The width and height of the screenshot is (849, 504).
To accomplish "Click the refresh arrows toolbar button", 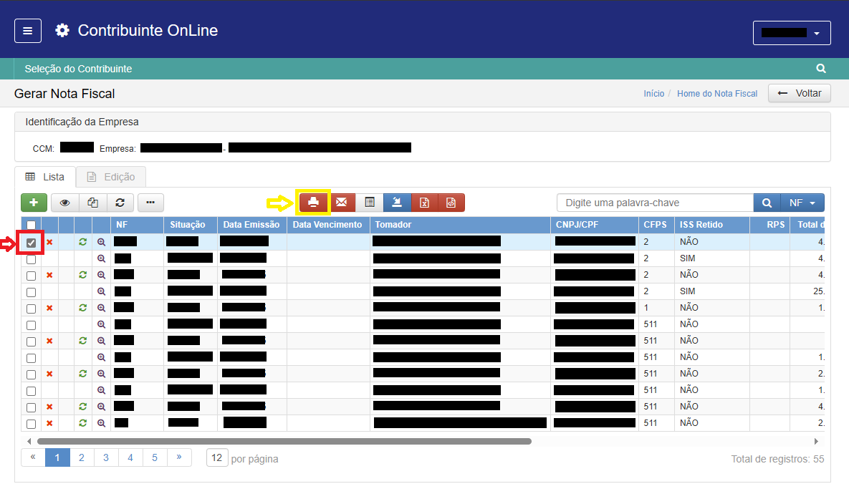I will click(120, 203).
